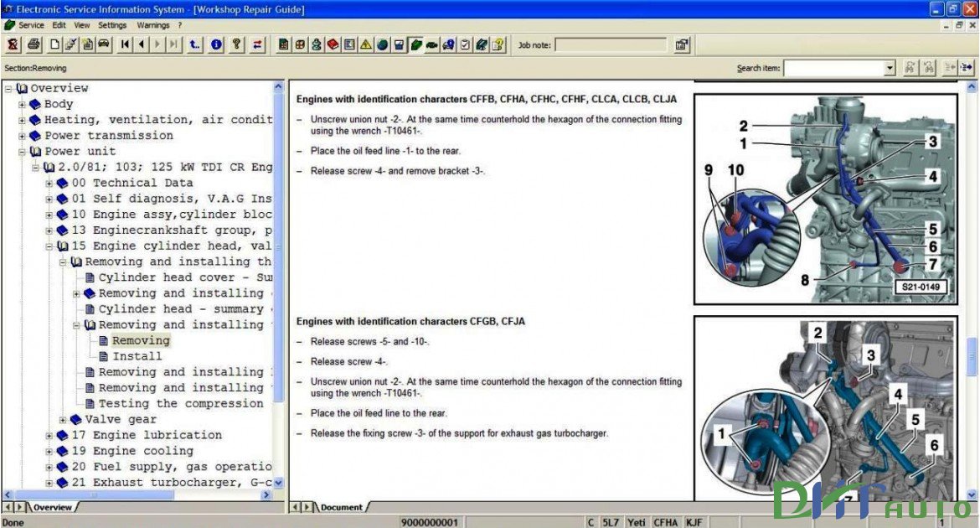Click the first binoculars search icon

(x=910, y=68)
